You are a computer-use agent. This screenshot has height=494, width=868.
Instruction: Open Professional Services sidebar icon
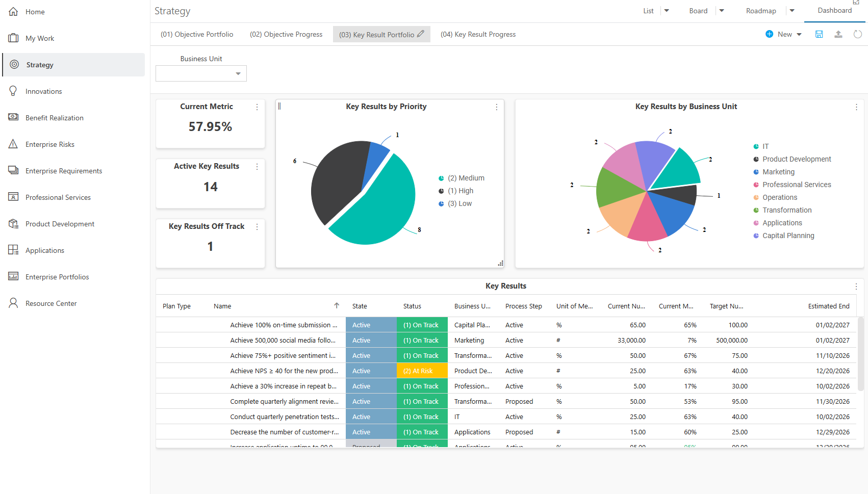(x=13, y=197)
